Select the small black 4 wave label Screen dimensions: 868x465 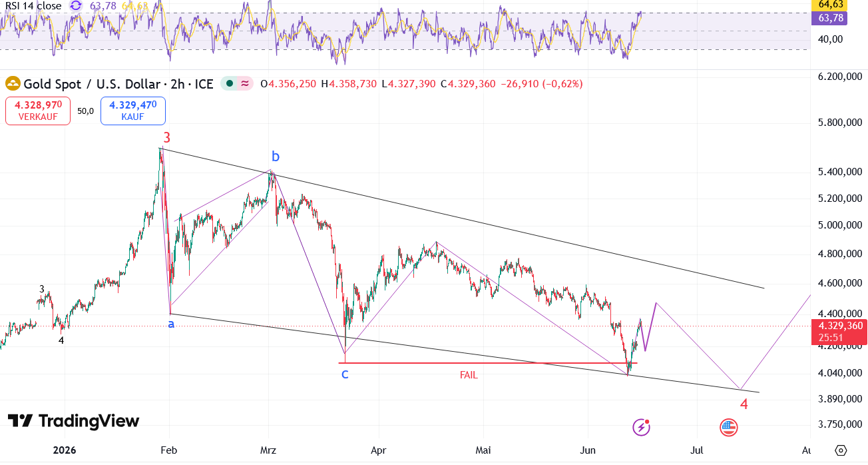[x=61, y=340]
